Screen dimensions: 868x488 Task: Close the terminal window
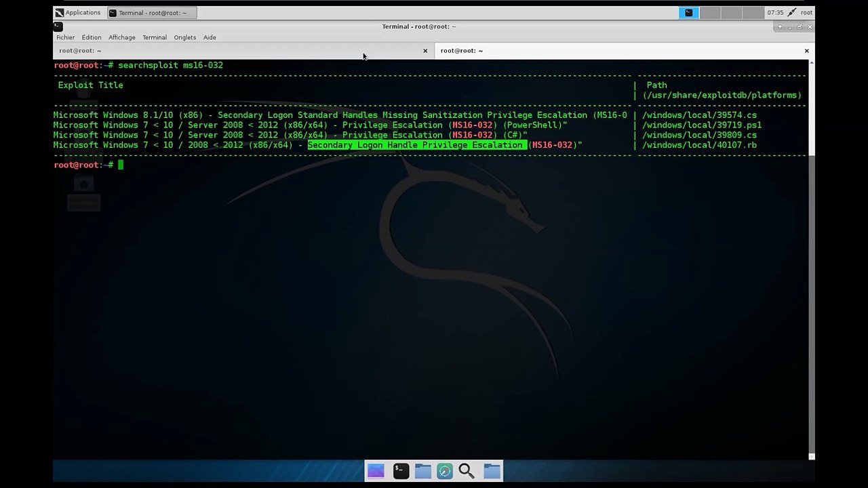[810, 27]
